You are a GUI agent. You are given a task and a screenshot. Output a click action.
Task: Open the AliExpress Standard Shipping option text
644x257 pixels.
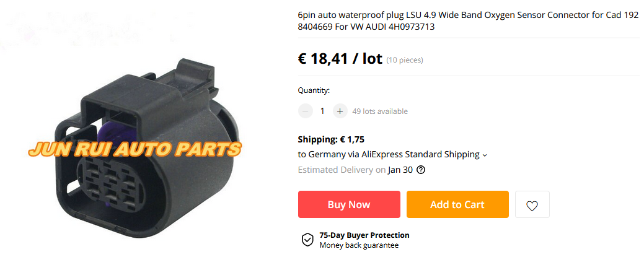point(420,154)
